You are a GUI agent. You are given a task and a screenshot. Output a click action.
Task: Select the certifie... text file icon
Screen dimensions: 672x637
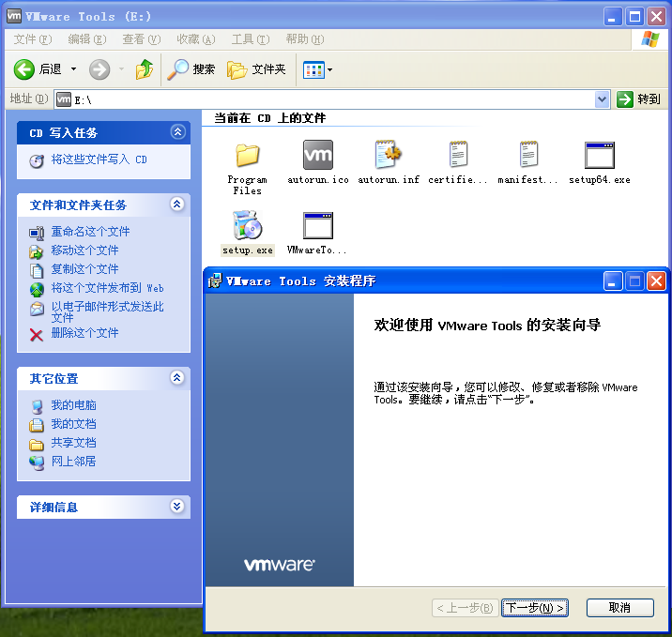[x=458, y=154]
